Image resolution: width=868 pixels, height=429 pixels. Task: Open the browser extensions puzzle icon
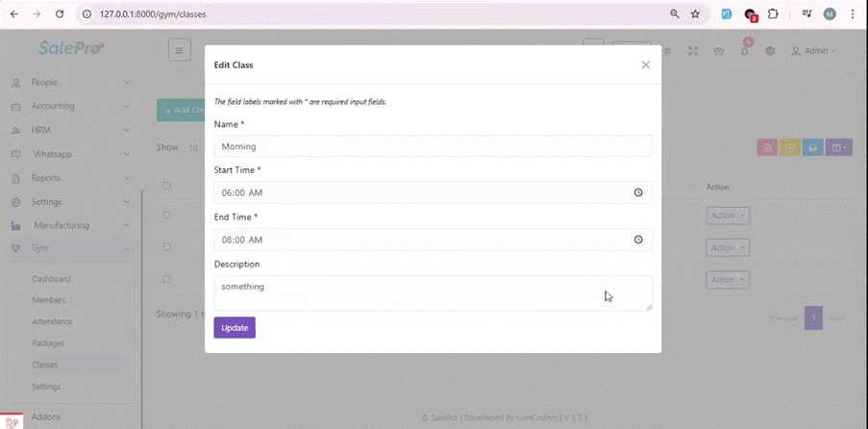(772, 14)
